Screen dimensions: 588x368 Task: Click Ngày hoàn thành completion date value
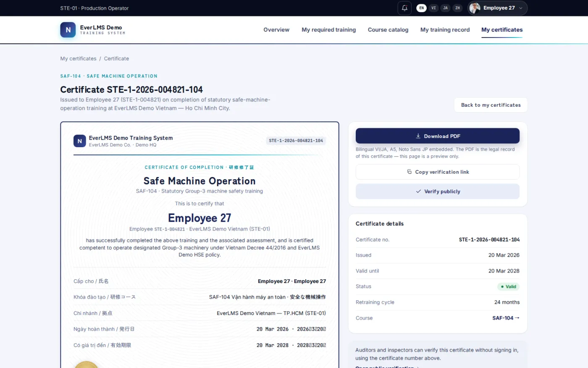click(x=291, y=329)
